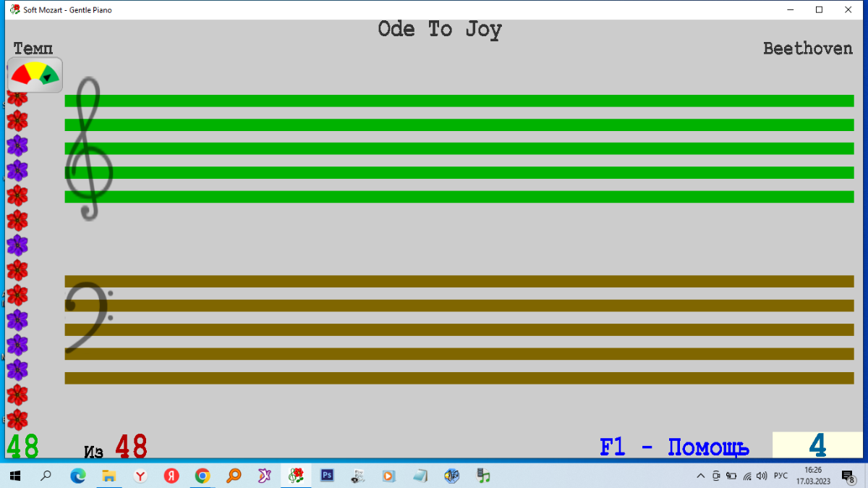
Task: Click the tempo gauge under Темп
Action: [35, 75]
